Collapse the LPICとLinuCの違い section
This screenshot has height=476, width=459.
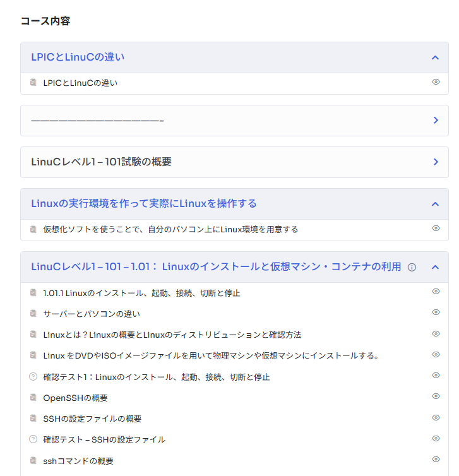tap(435, 57)
